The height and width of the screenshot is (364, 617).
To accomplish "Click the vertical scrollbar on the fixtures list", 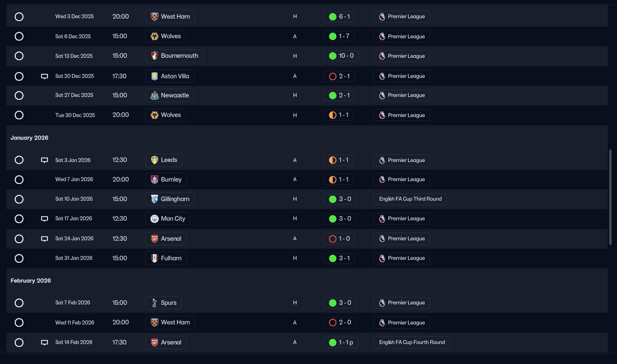I will tap(610, 197).
